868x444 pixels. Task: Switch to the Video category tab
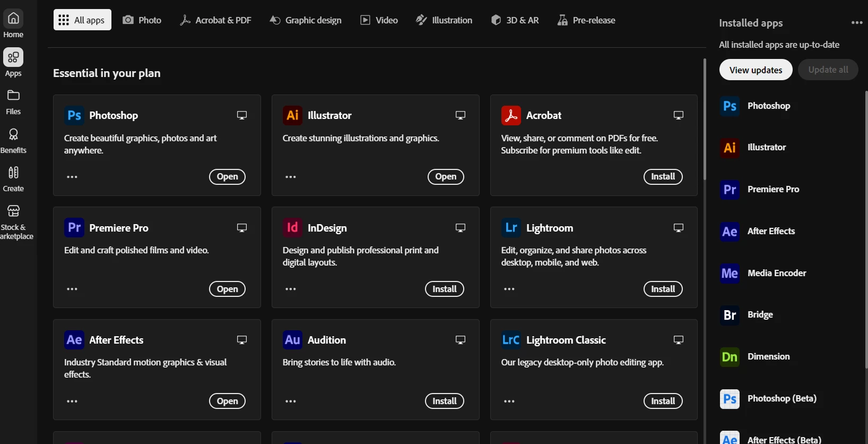(379, 20)
